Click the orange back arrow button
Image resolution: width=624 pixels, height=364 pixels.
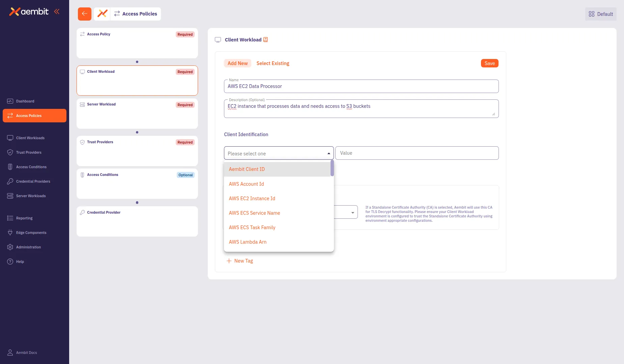coord(84,14)
